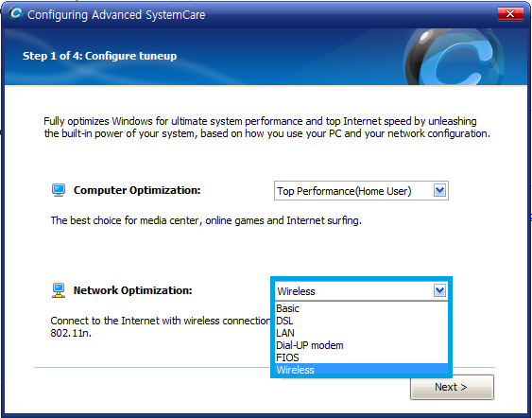Open the Computer Optimization dropdown arrow
This screenshot has height=418, width=532.
pos(439,190)
